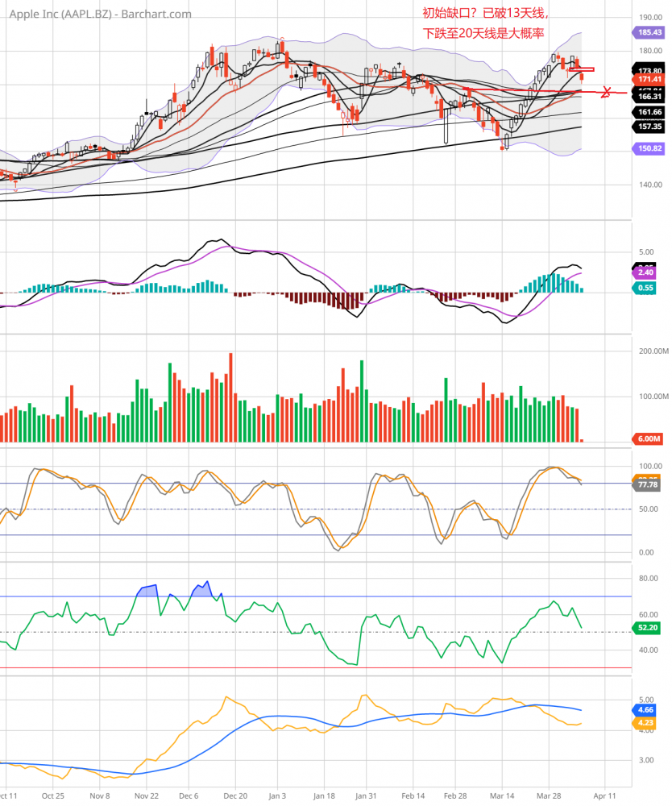
Task: Click the purple 150.82 lower band label
Action: pyautogui.click(x=649, y=148)
